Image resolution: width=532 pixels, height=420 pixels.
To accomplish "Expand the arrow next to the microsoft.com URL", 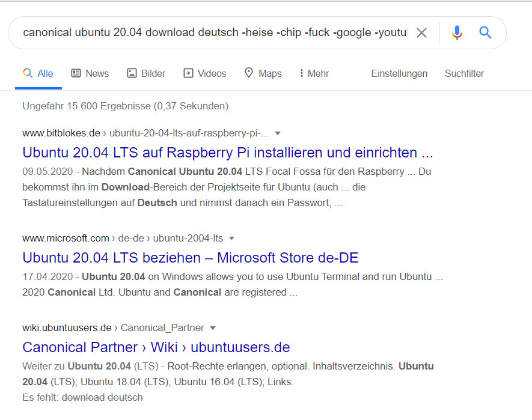I will pos(232,239).
